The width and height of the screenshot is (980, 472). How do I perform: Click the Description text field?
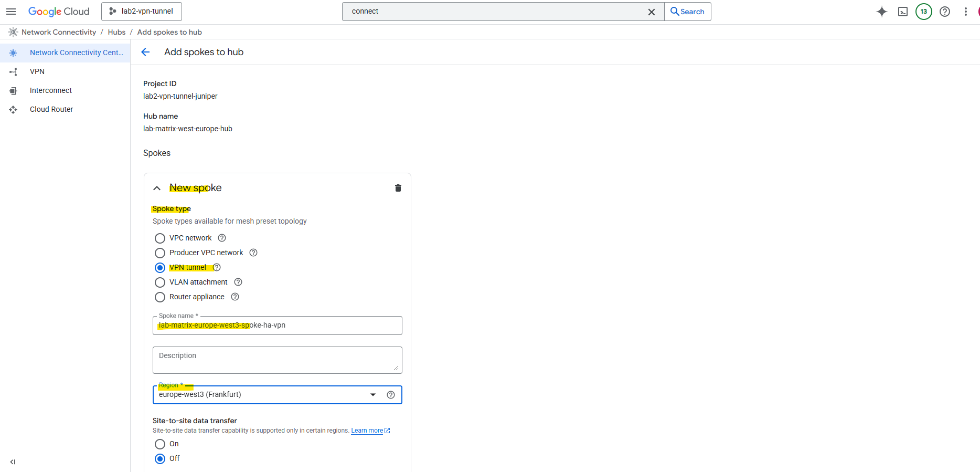pyautogui.click(x=277, y=360)
